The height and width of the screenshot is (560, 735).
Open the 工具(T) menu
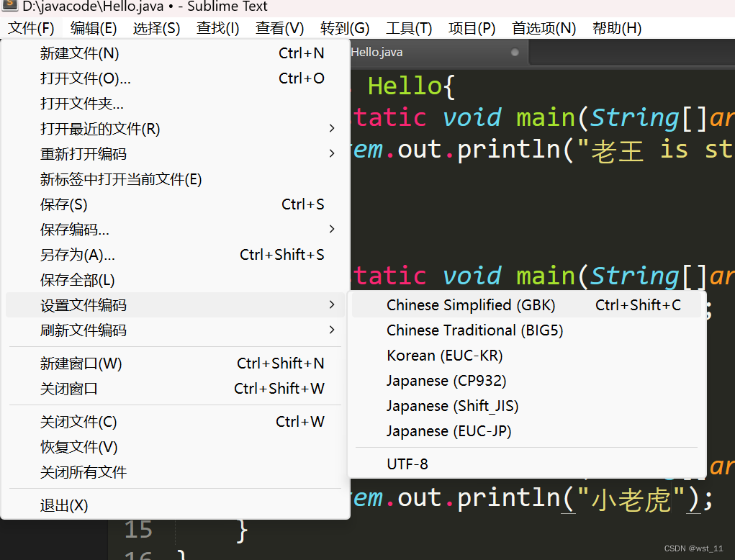[x=409, y=29]
